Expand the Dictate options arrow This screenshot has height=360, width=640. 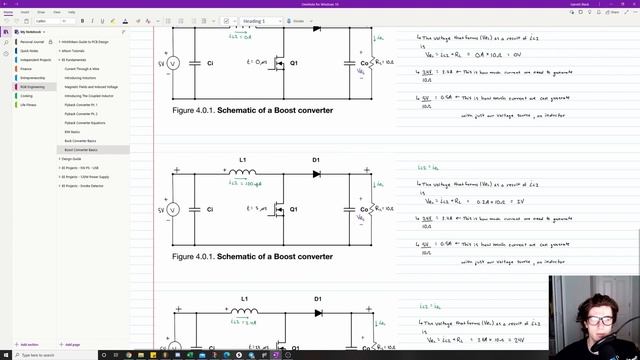point(311,21)
